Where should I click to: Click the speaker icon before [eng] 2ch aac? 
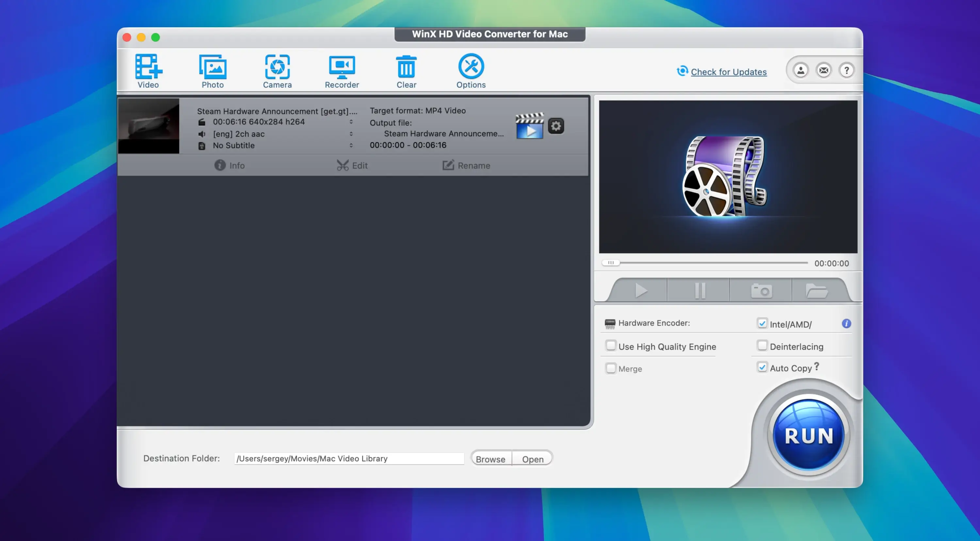[202, 134]
